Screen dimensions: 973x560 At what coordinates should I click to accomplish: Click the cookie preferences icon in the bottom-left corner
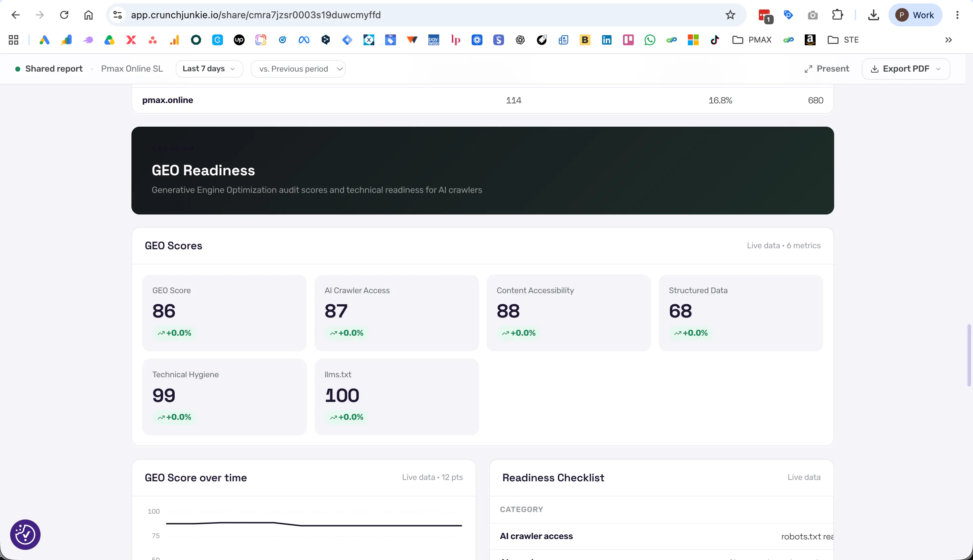(x=25, y=534)
